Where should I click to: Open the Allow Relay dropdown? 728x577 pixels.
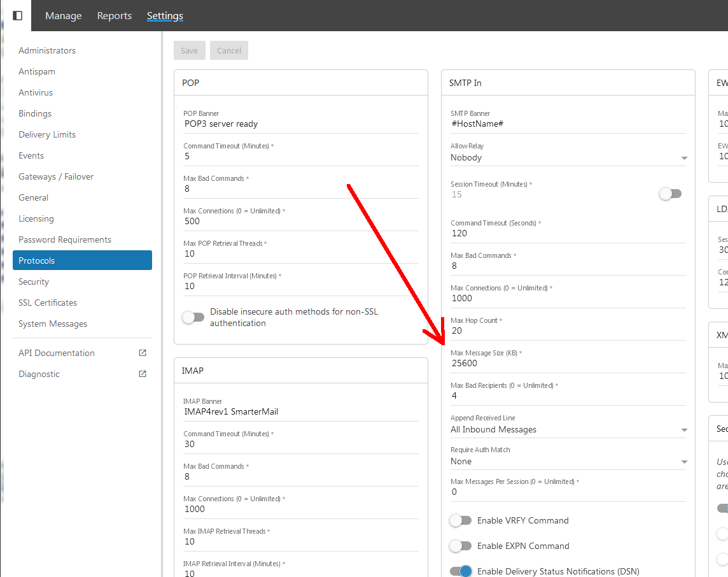(568, 157)
